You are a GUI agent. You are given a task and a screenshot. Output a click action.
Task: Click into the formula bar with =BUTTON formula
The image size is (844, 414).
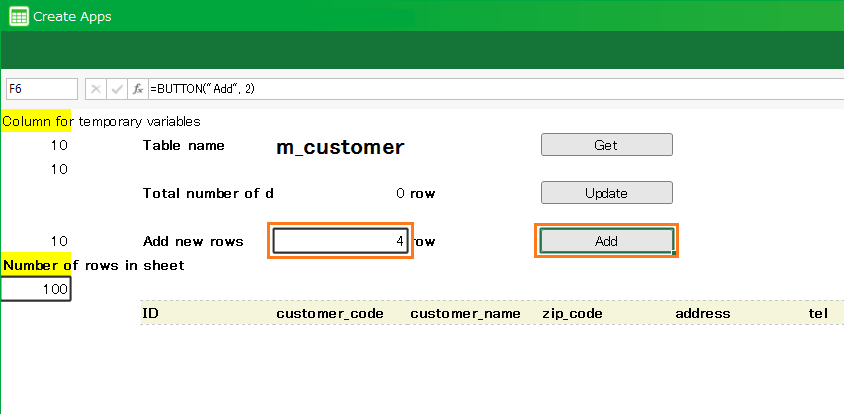click(490, 89)
